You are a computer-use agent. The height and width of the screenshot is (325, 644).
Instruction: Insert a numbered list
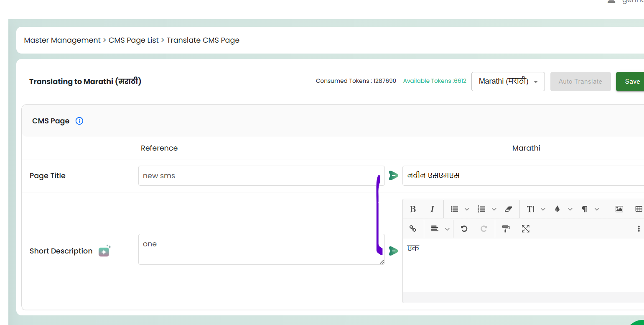481,209
